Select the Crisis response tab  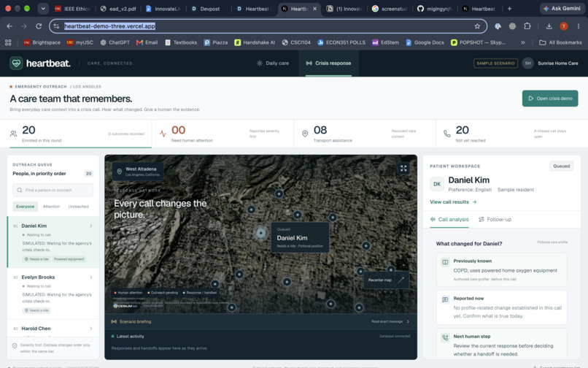point(328,63)
